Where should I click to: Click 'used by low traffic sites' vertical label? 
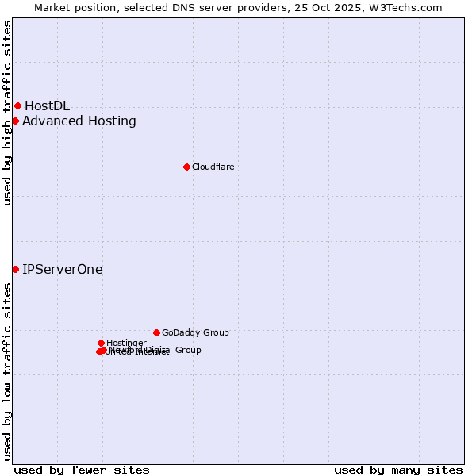click(7, 371)
